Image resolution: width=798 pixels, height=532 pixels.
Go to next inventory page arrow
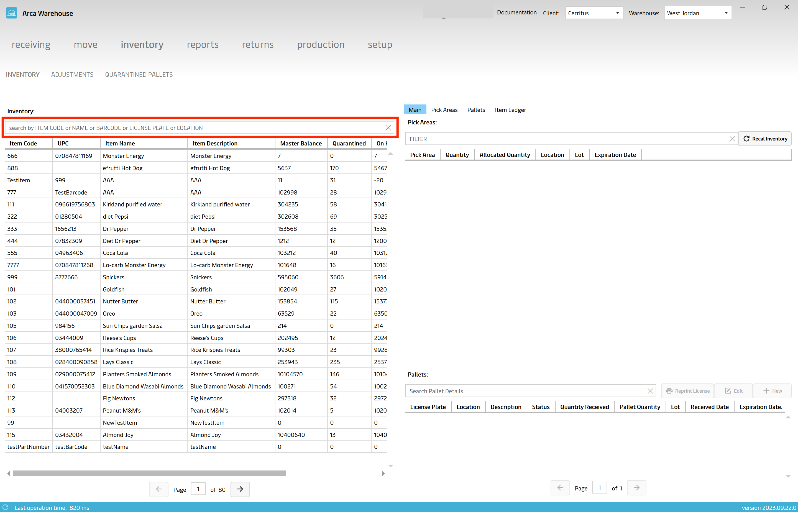[240, 489]
